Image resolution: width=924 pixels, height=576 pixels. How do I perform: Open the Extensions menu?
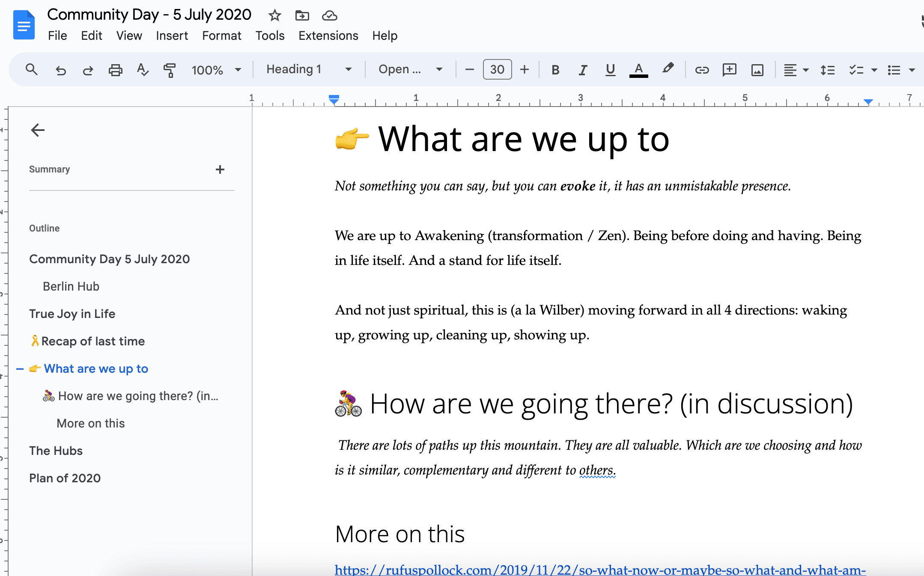click(328, 36)
